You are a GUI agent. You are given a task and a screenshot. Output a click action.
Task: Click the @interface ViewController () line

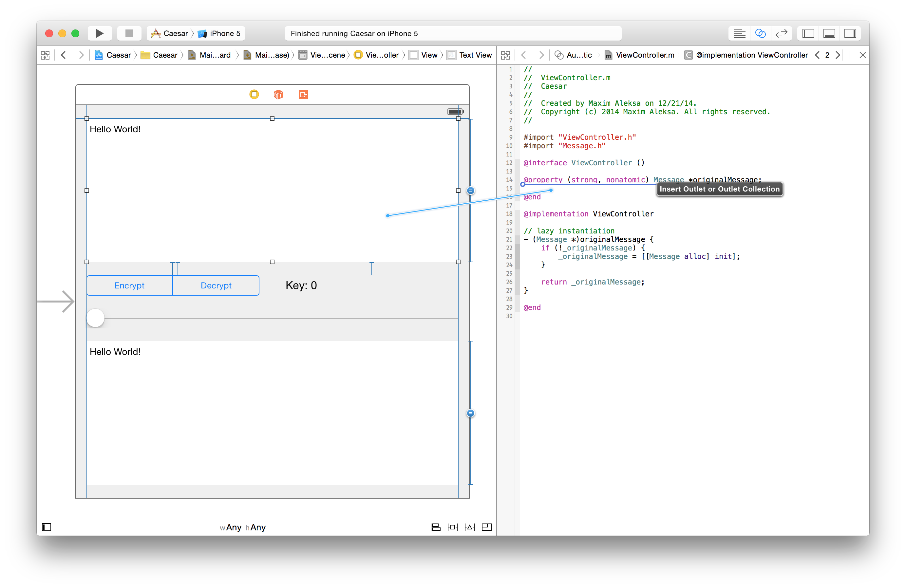(x=584, y=163)
